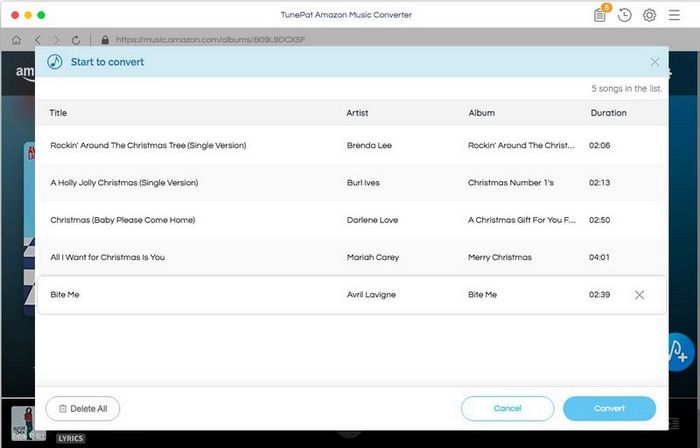Close the Start to convert dialog
The height and width of the screenshot is (448, 700).
pyautogui.click(x=654, y=62)
